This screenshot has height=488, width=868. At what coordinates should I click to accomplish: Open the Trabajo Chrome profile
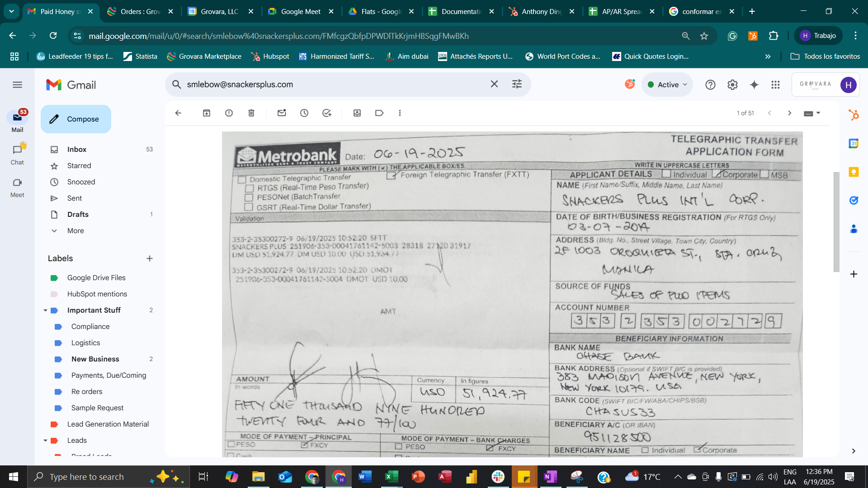coord(818,36)
